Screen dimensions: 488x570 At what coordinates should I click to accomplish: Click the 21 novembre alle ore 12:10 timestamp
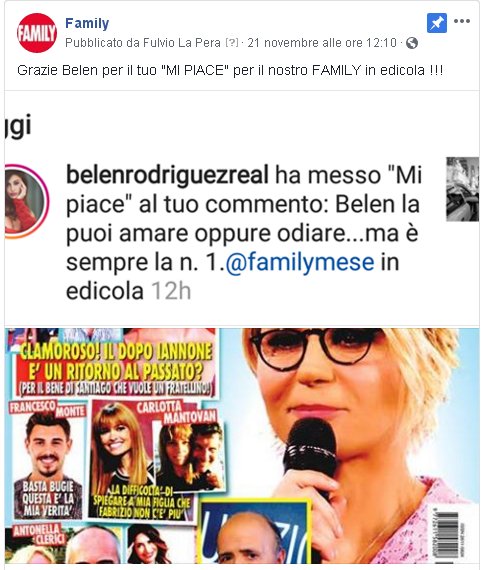pyautogui.click(x=322, y=43)
